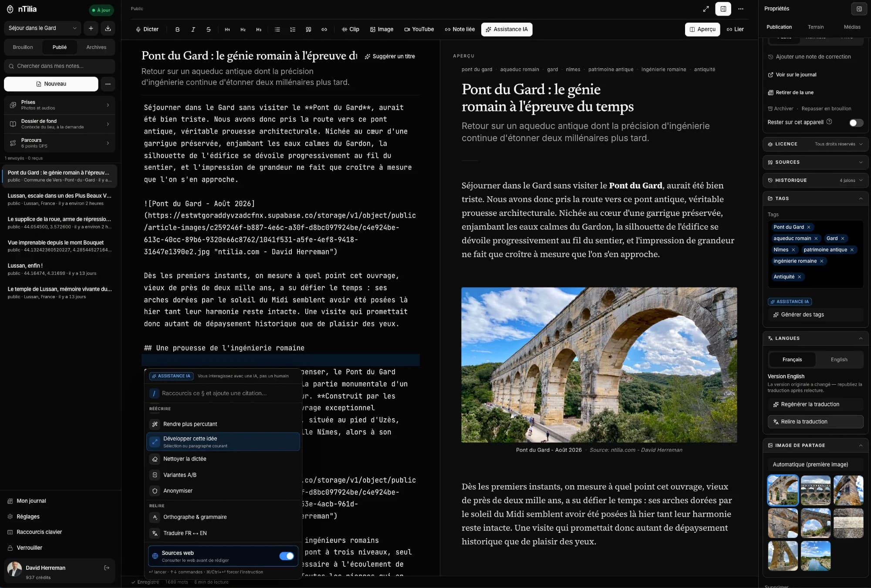Insert numbered list
This screenshot has height=588, width=871.
click(x=293, y=29)
